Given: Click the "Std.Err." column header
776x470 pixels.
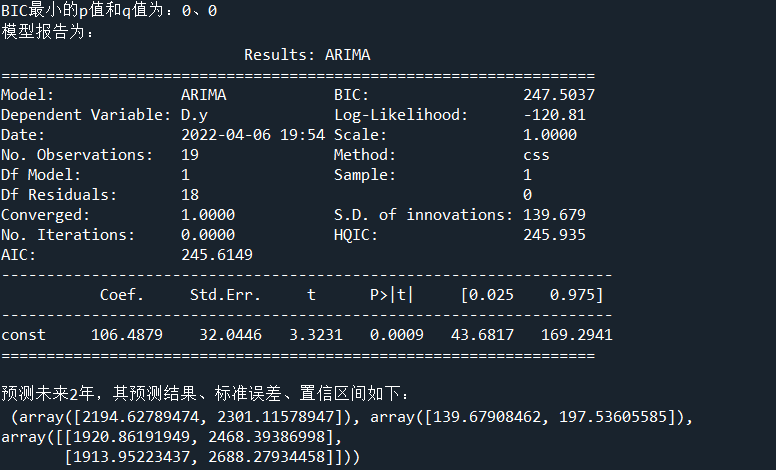Looking at the screenshot, I should 225,295.
